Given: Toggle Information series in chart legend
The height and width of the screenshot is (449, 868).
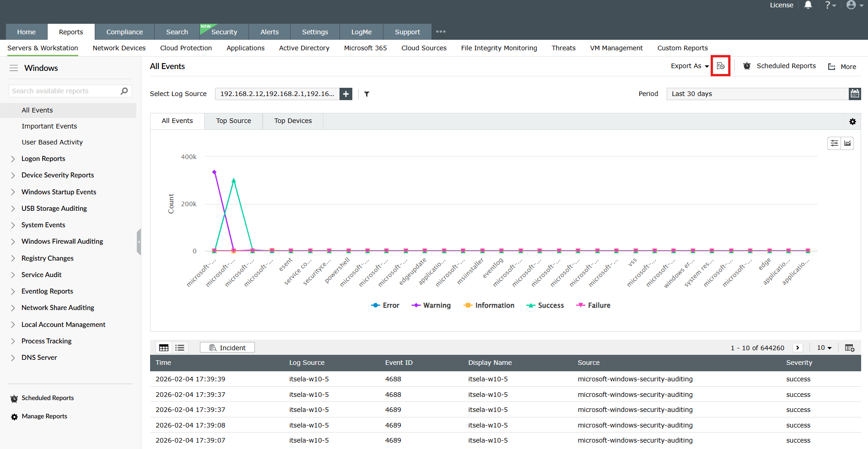Looking at the screenshot, I should point(489,305).
